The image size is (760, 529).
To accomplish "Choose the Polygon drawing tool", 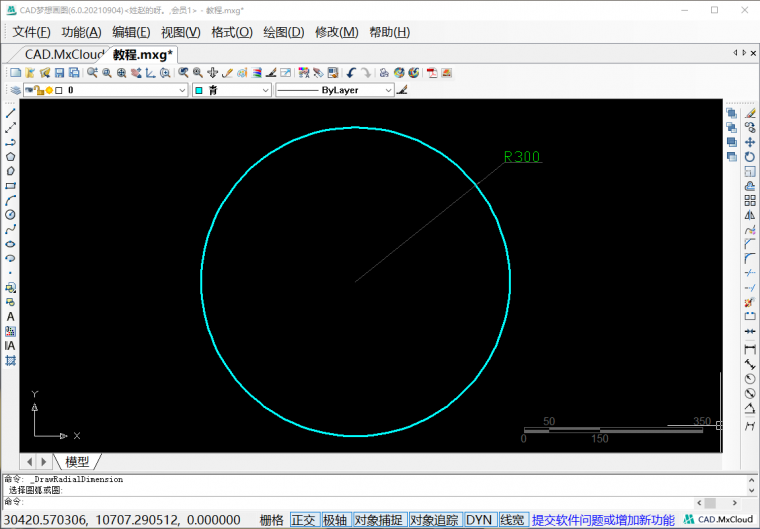I will (10, 157).
